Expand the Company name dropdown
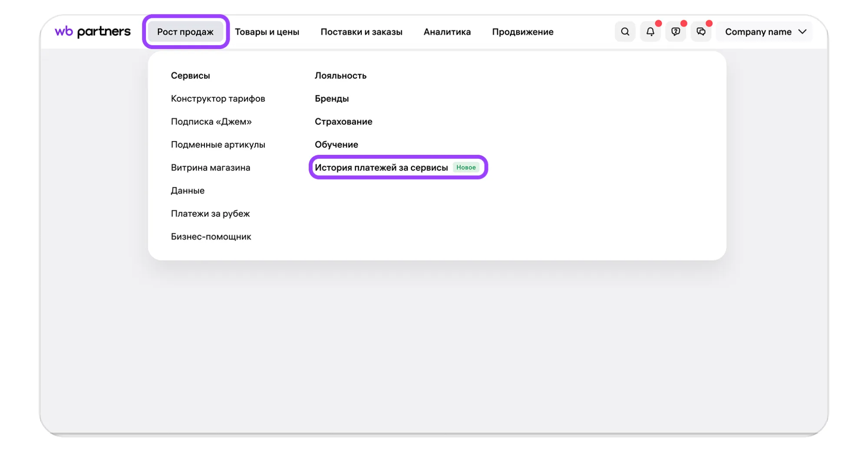Image resolution: width=868 pixels, height=452 pixels. 765,32
